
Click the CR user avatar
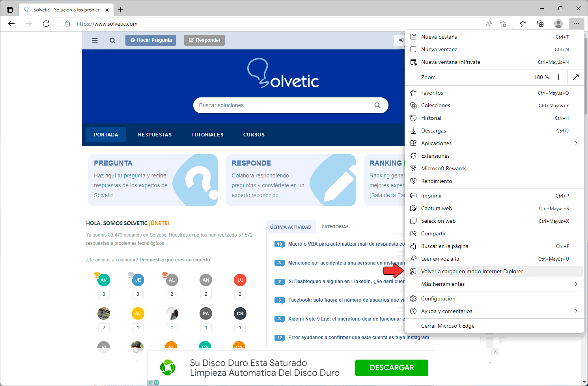tap(240, 313)
